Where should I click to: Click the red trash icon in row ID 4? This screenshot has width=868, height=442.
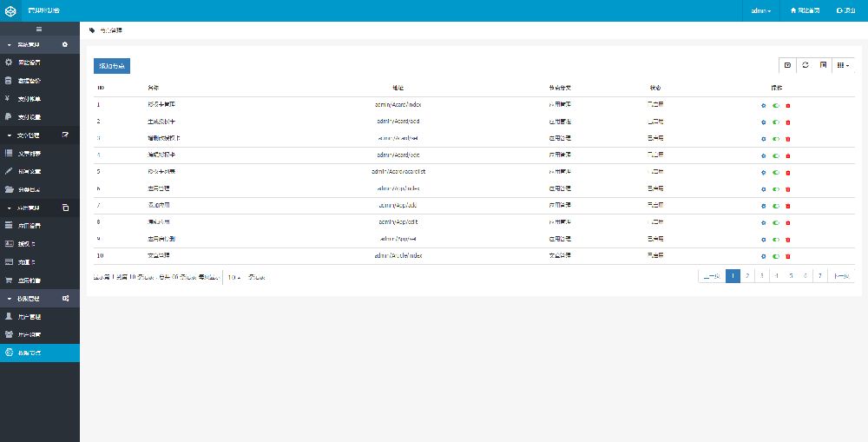788,155
